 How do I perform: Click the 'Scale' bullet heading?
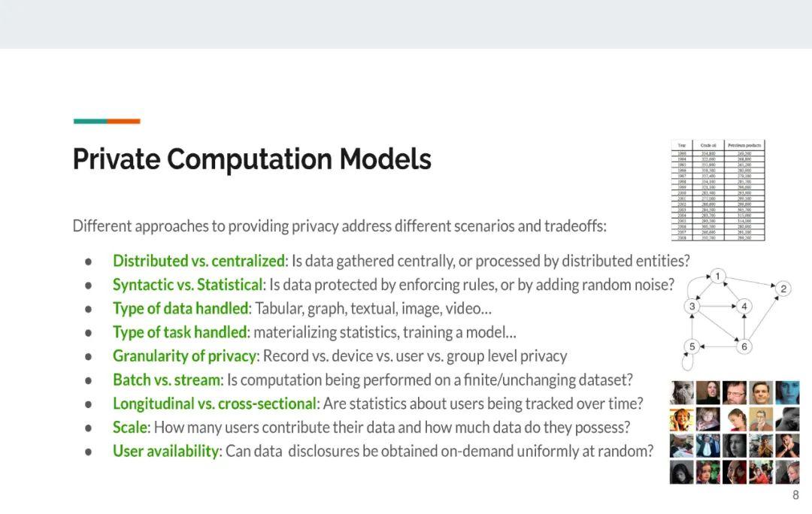[x=130, y=428]
